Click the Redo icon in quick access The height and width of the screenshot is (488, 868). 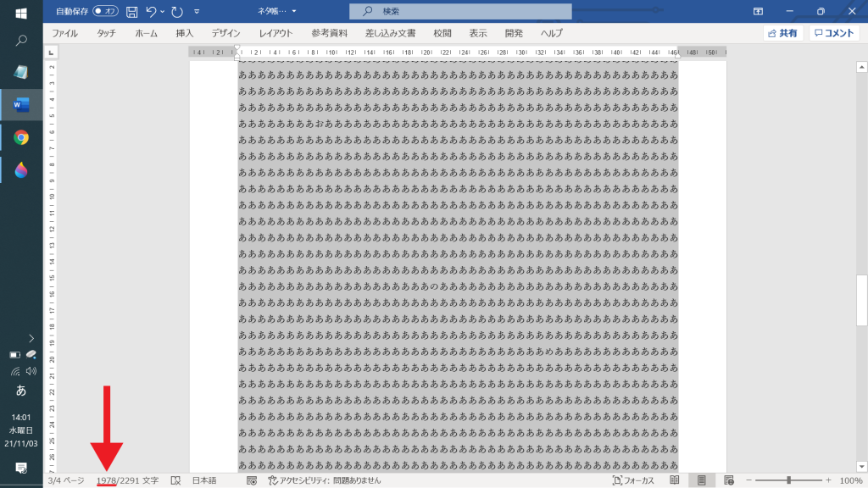click(176, 12)
